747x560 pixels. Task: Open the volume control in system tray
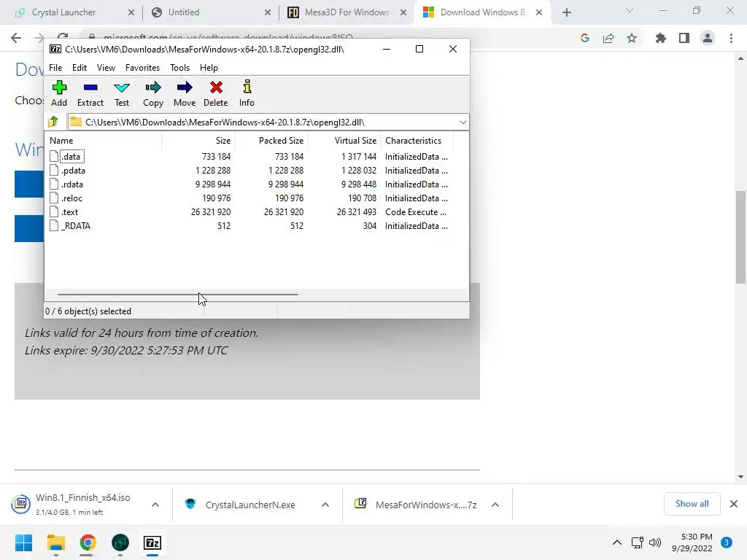655,542
